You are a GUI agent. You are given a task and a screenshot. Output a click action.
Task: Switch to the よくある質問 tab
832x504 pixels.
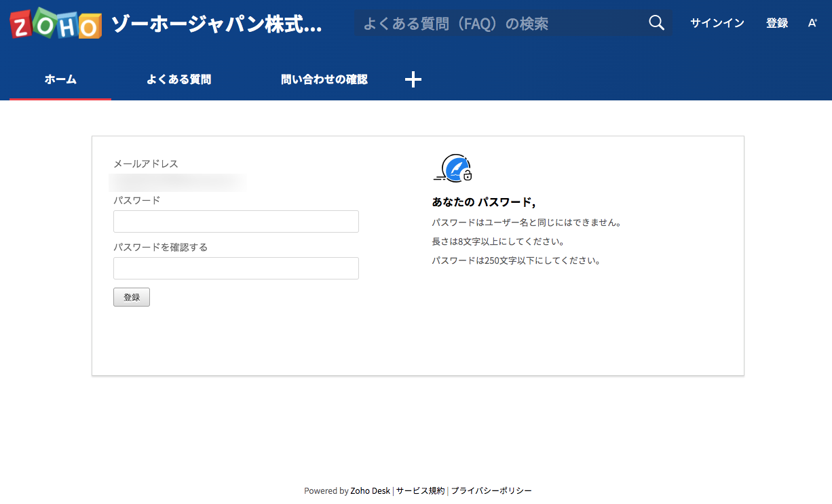(178, 80)
